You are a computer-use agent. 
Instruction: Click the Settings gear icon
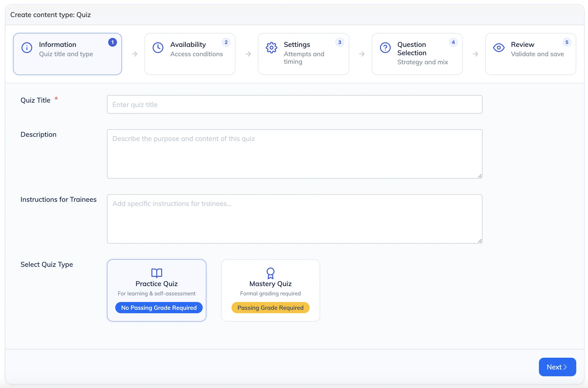[x=271, y=47]
